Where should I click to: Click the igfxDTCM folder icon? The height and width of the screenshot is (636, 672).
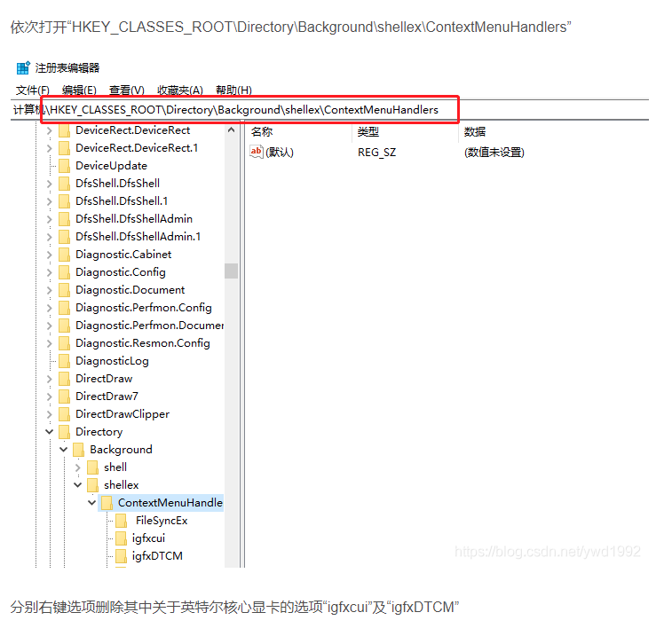click(x=122, y=556)
